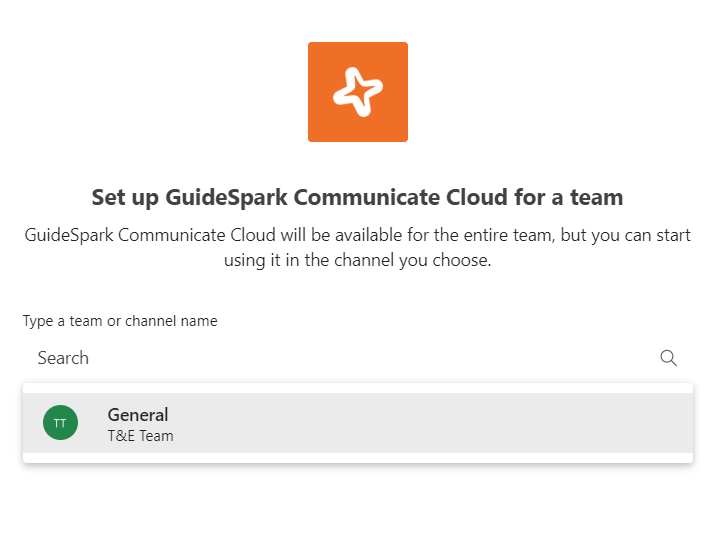Choose General in T&E Team result row

pyautogui.click(x=357, y=423)
